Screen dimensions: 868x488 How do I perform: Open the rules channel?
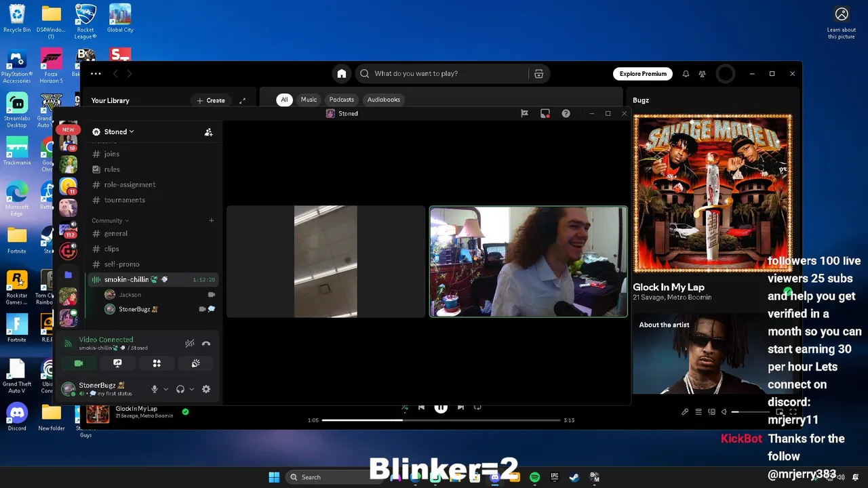(x=153, y=169)
